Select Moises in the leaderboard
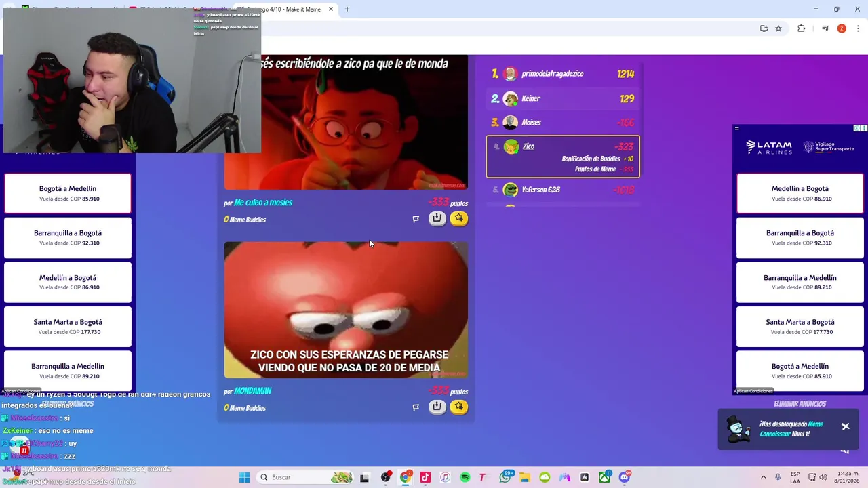This screenshot has height=488, width=868. [563, 123]
